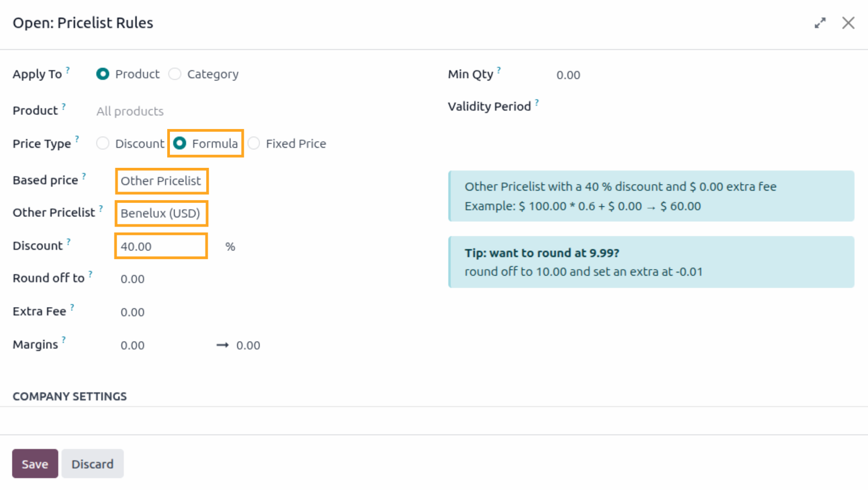This screenshot has height=490, width=868.
Task: Click the help icon next to Apply To
Action: pos(68,69)
